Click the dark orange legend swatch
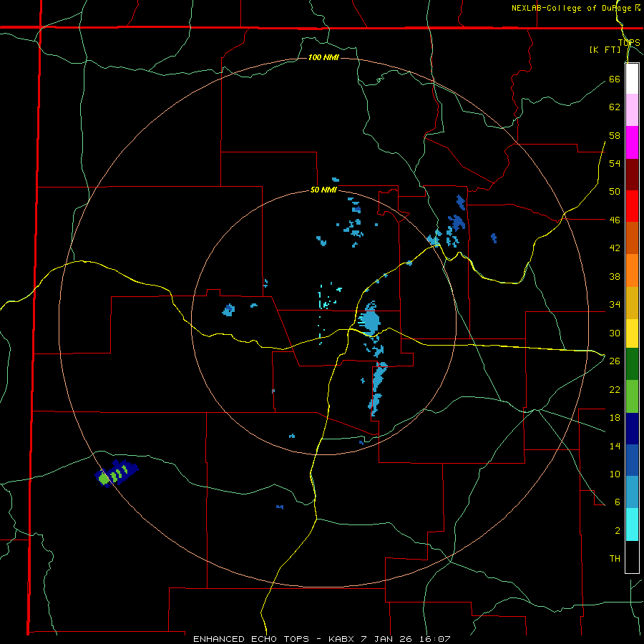The height and width of the screenshot is (644, 644). coord(632,238)
